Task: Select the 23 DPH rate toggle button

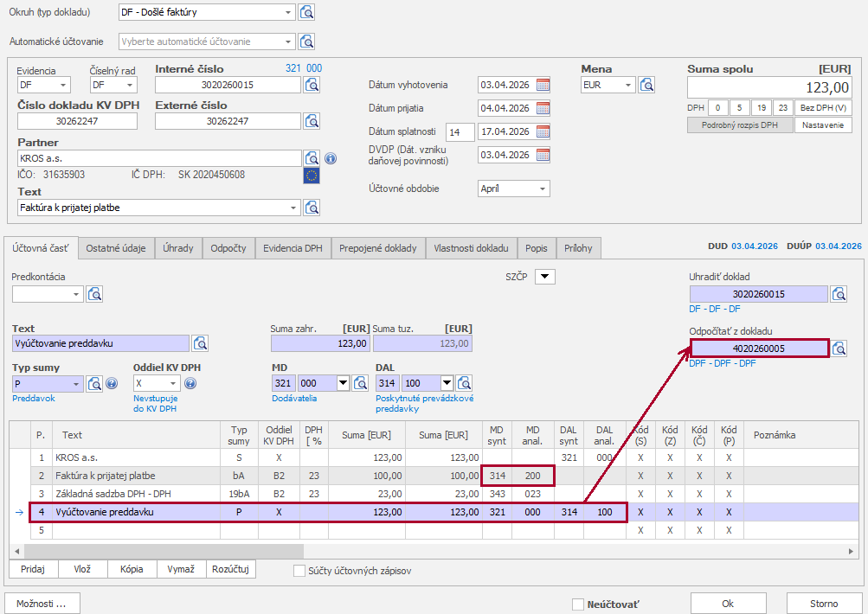Action: coord(782,108)
